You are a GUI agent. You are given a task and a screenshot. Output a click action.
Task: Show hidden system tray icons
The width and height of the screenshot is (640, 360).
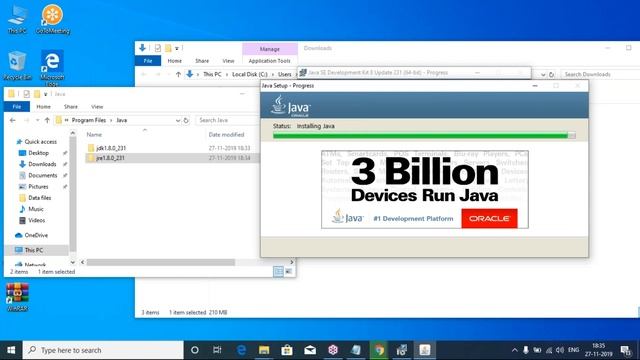tap(514, 350)
